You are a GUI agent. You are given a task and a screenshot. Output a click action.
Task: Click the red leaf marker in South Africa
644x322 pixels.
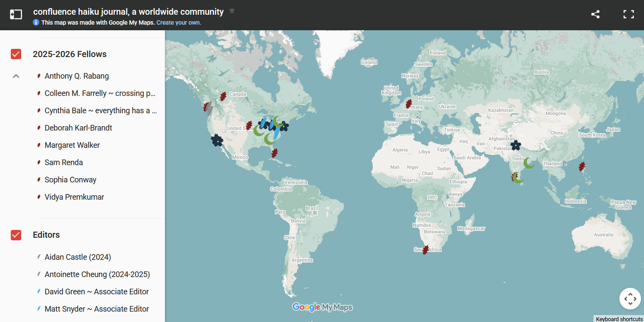(x=426, y=250)
